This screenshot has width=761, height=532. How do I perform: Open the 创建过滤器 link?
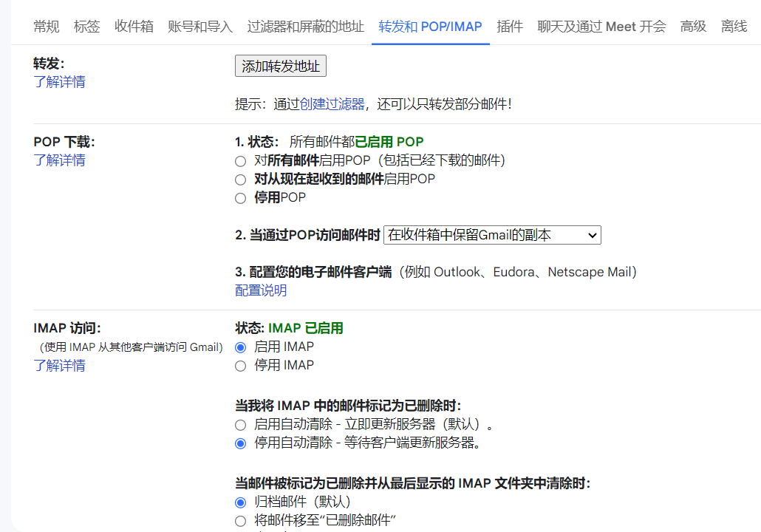tap(332, 104)
